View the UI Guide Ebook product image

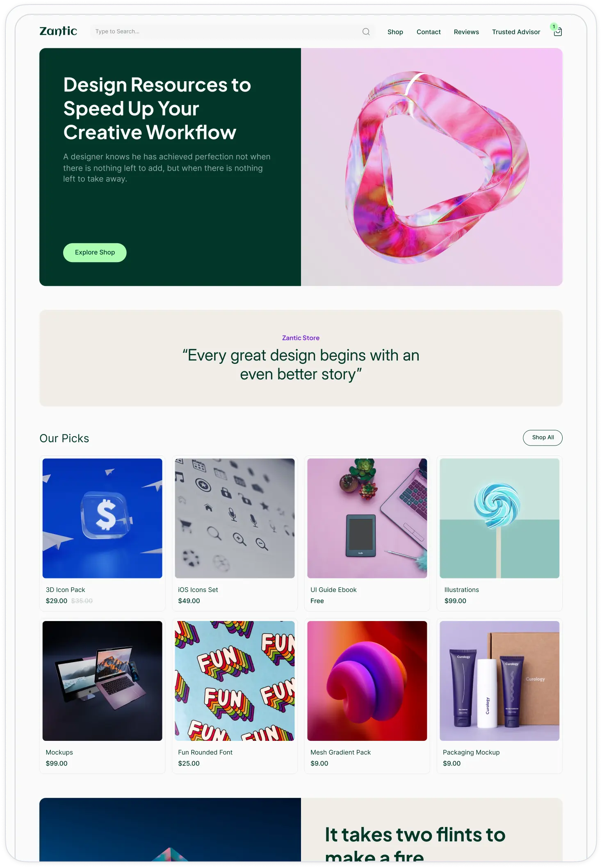pos(367,518)
